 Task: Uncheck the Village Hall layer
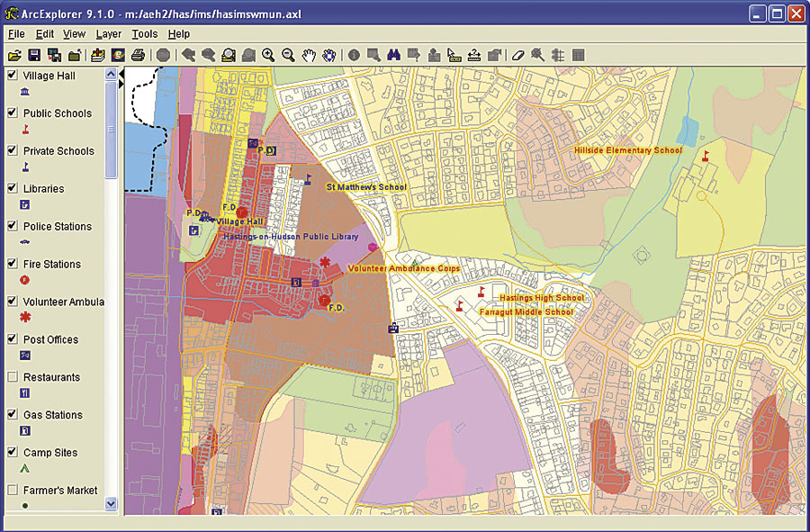13,76
